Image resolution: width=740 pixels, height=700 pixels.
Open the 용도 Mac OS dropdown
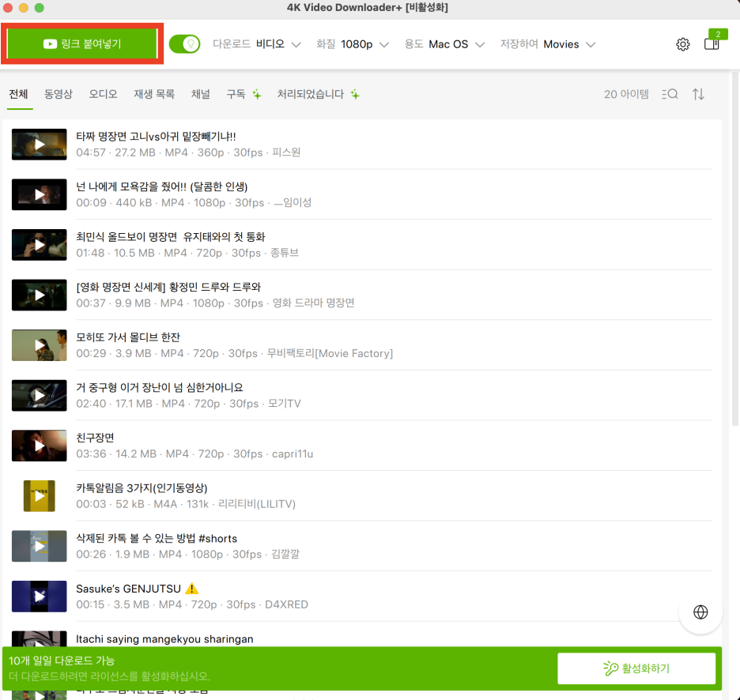point(444,44)
